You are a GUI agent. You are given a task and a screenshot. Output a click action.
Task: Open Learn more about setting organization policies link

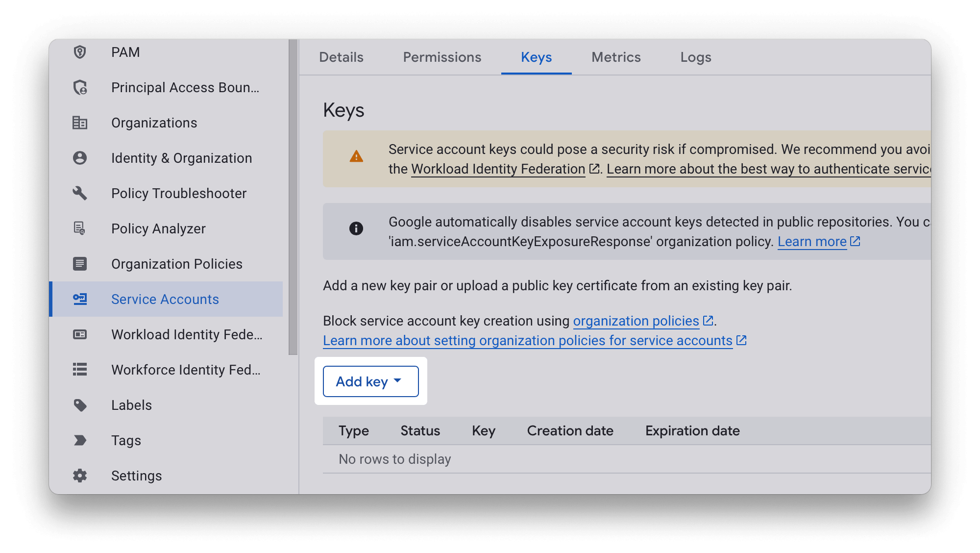tap(527, 341)
